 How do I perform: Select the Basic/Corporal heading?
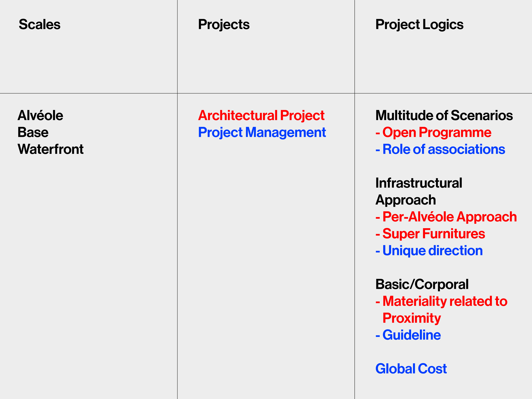422,284
